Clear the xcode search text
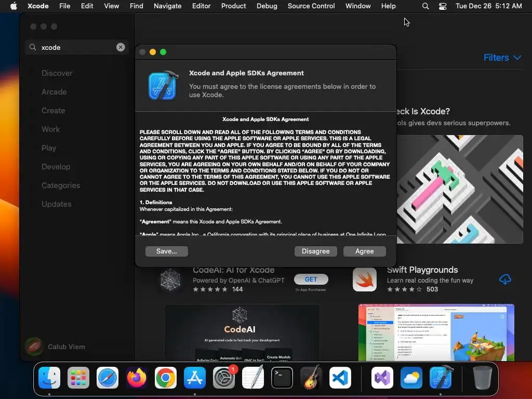 (x=121, y=47)
